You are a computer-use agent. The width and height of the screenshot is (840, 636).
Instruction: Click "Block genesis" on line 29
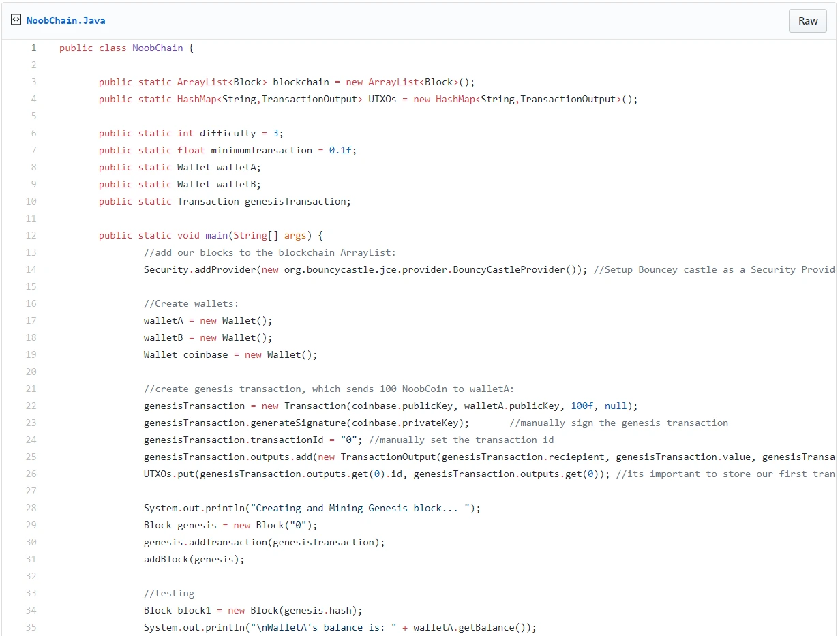coord(180,525)
